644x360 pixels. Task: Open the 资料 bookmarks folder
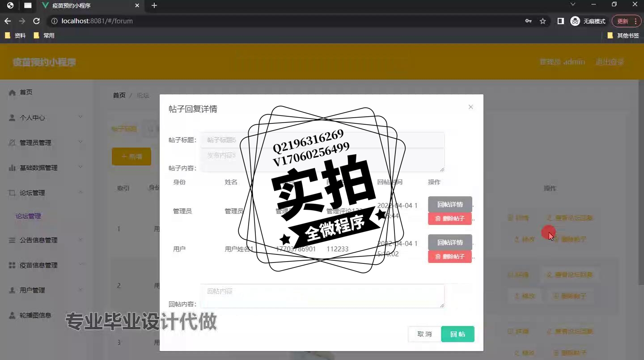(x=15, y=35)
